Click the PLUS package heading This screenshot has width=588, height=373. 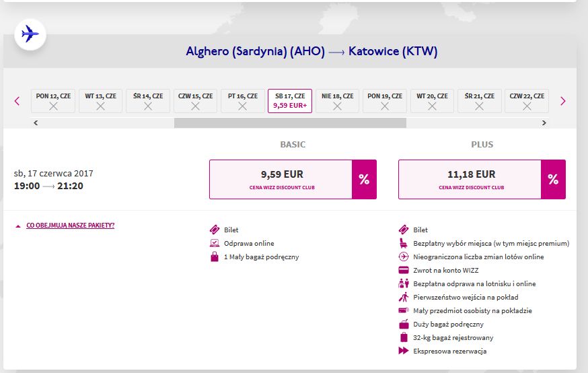tap(482, 145)
